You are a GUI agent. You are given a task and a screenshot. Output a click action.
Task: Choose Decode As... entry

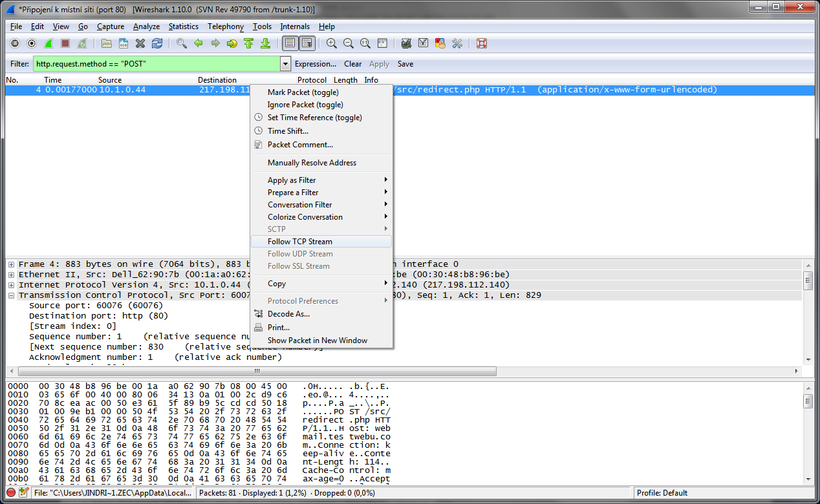tap(321, 314)
